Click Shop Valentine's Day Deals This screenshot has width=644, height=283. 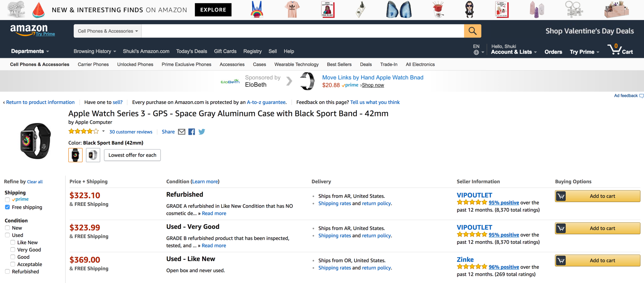pos(590,31)
